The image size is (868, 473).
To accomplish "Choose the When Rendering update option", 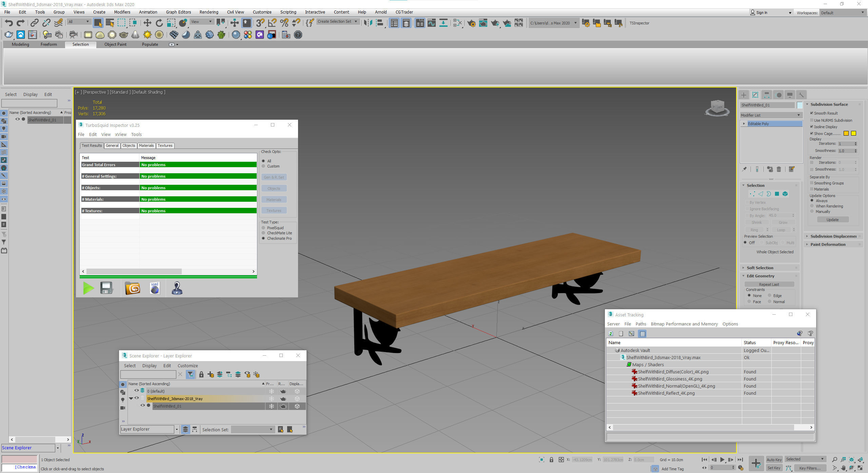I will 812,206.
